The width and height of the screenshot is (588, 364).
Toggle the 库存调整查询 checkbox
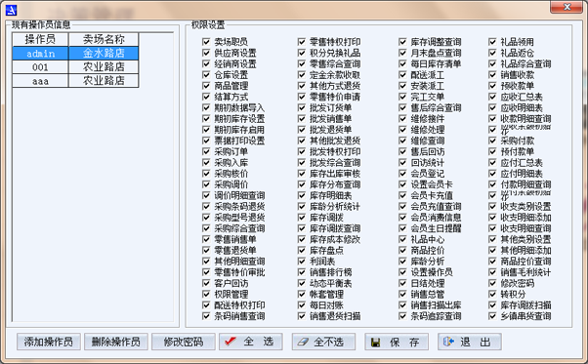tap(402, 42)
